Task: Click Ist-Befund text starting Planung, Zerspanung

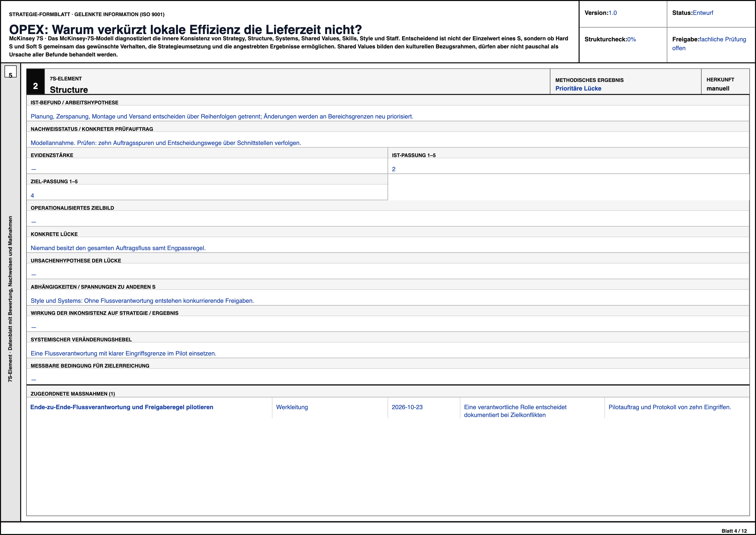Action: 222,116
